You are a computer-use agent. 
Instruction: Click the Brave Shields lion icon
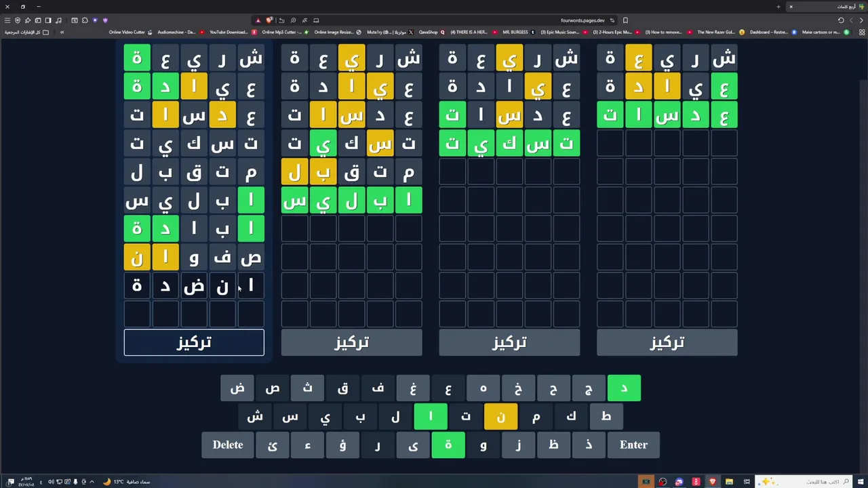tap(269, 20)
